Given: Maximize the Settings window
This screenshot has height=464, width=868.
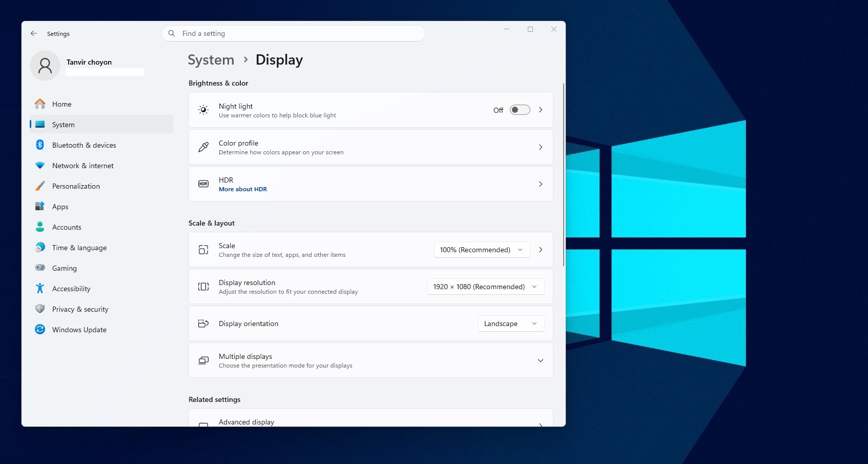Looking at the screenshot, I should (x=530, y=29).
